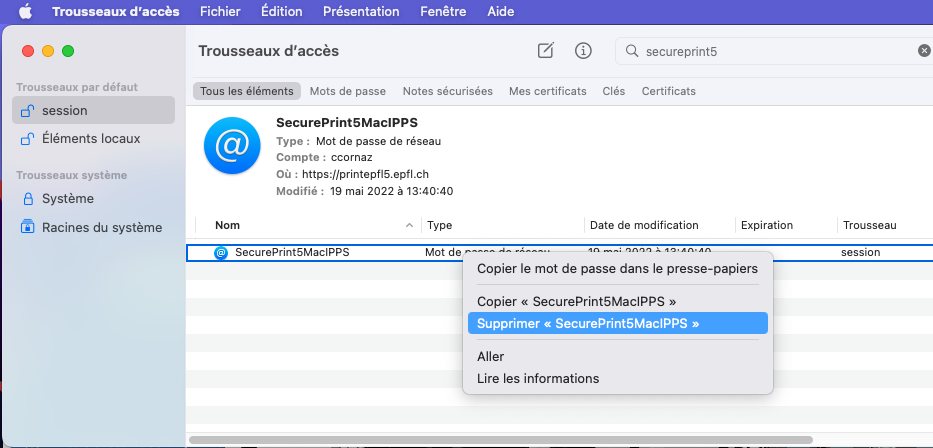Select Éléments locaux keychain
This screenshot has height=448, width=933.
[93, 139]
